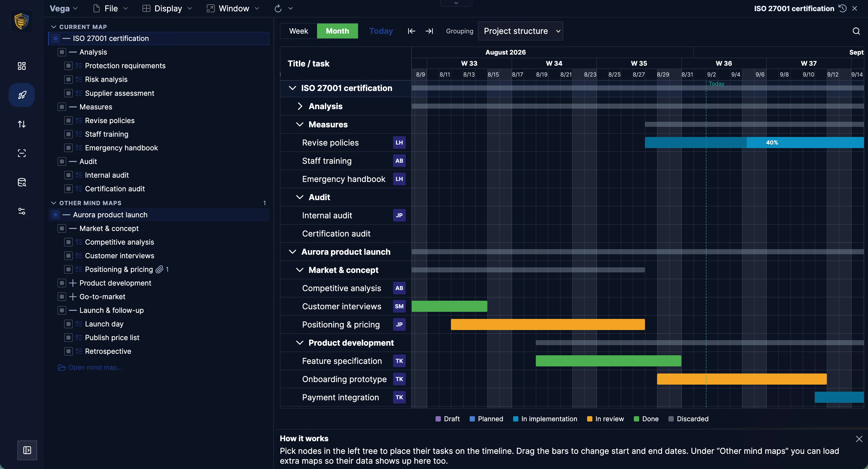This screenshot has height=469, width=868.
Task: Toggle checkbox for Launch day
Action: pos(68,324)
